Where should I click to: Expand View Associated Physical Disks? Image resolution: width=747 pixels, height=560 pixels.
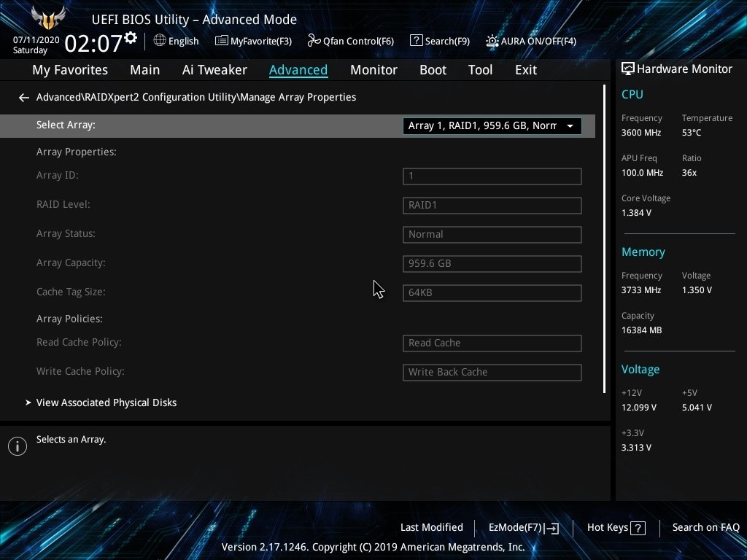click(x=107, y=402)
